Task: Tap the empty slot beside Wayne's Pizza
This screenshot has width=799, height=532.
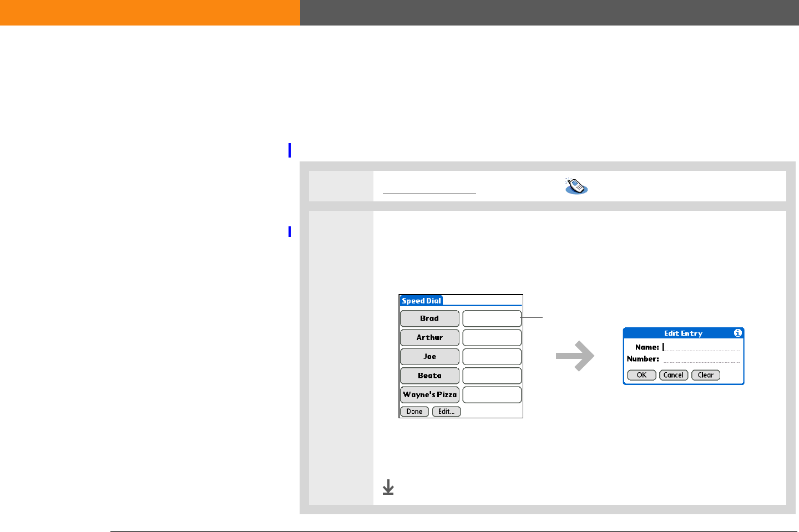Action: tap(492, 394)
